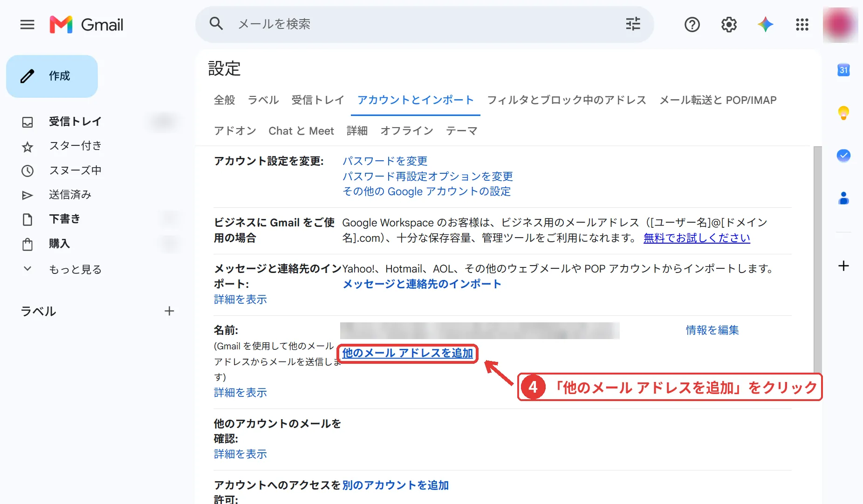Click メッセージと連絡先のインポート link

point(422,284)
